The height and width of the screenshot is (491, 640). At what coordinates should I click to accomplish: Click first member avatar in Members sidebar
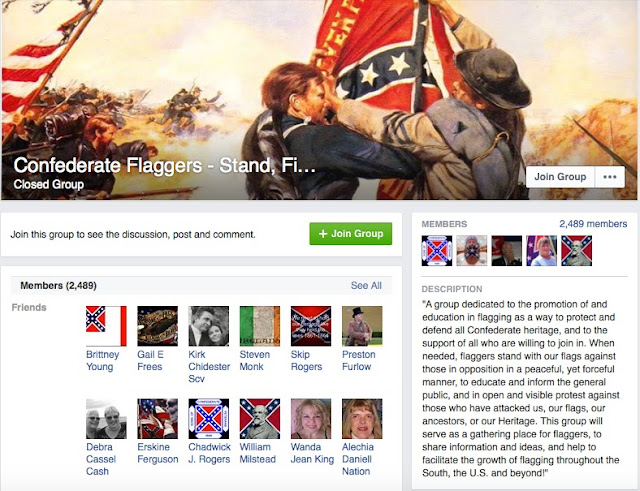[437, 251]
